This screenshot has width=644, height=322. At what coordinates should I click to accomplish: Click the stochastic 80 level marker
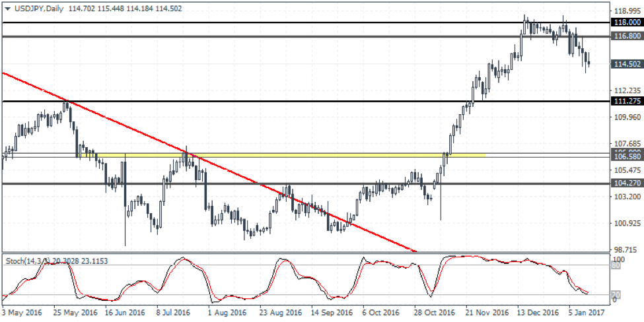[x=614, y=265]
